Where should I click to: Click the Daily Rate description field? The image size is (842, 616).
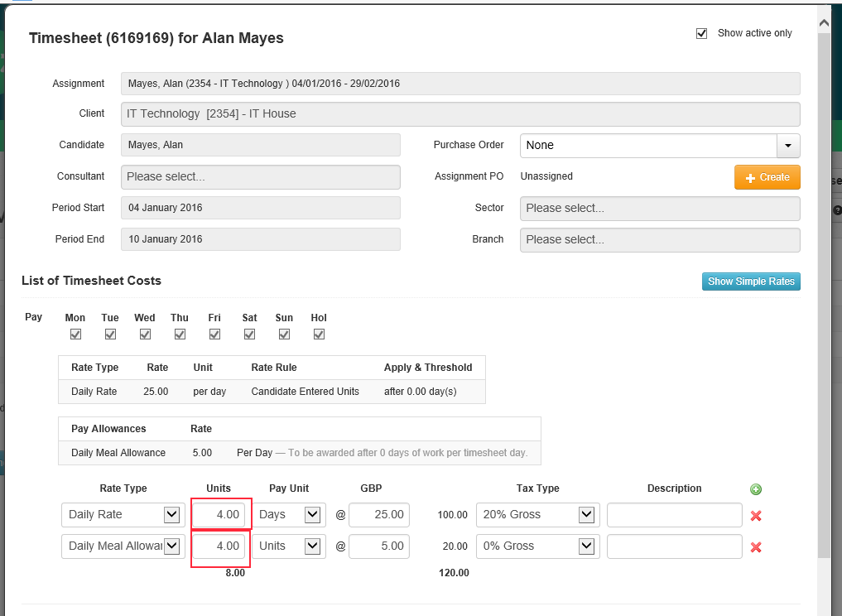pos(675,515)
